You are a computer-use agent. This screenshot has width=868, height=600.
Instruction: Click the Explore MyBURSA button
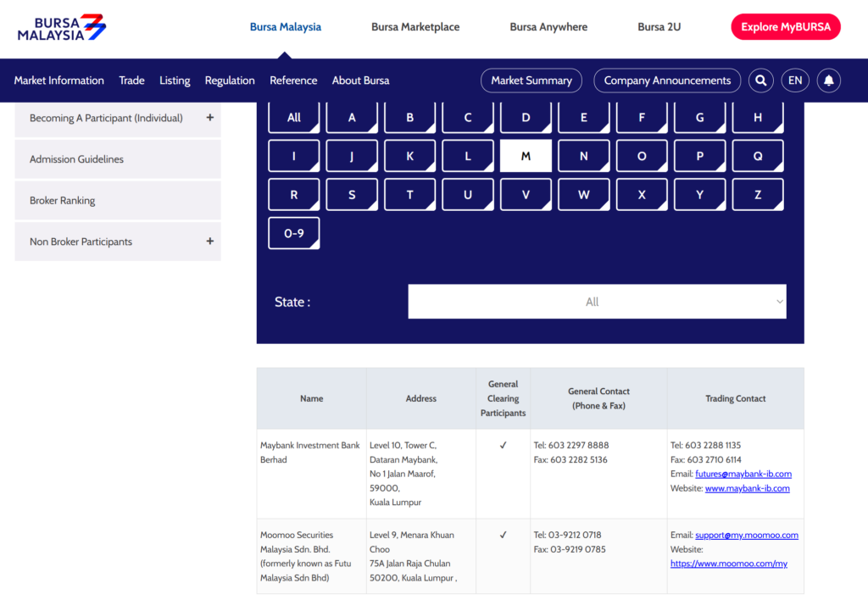point(785,27)
